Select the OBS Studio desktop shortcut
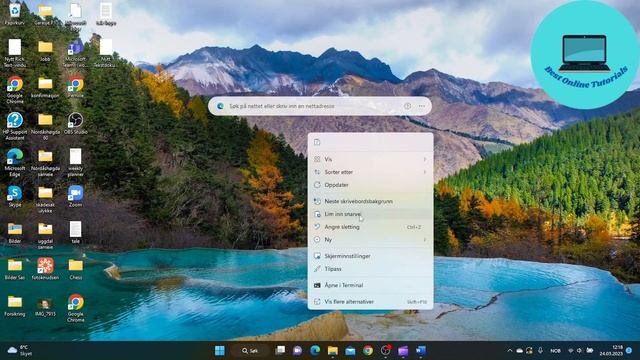 (x=76, y=123)
